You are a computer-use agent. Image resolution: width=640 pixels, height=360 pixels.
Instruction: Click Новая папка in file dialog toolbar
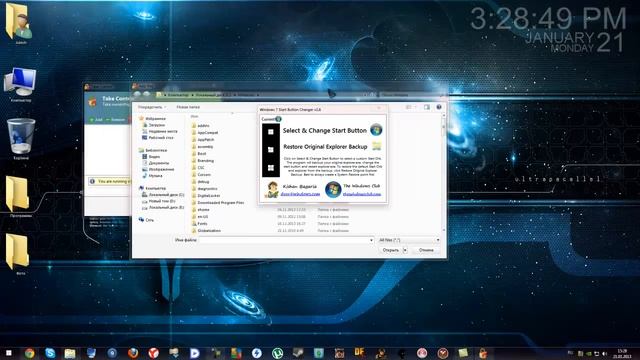point(188,107)
